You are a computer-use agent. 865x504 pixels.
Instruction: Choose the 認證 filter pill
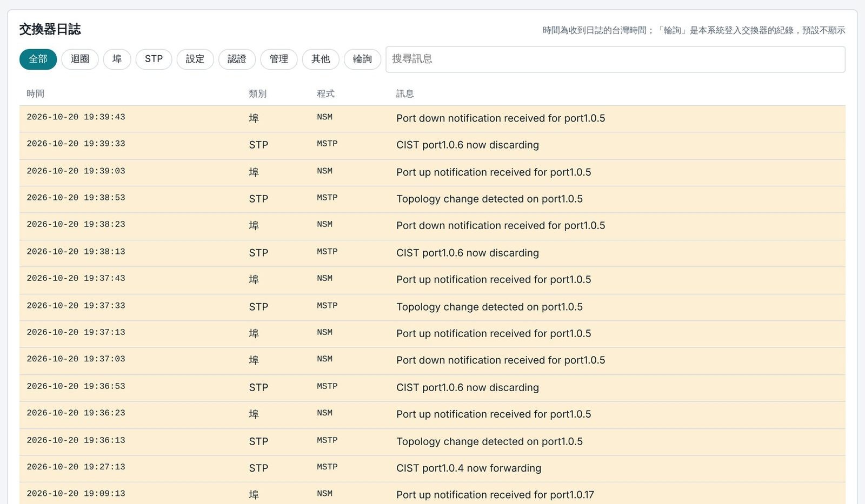(x=237, y=59)
